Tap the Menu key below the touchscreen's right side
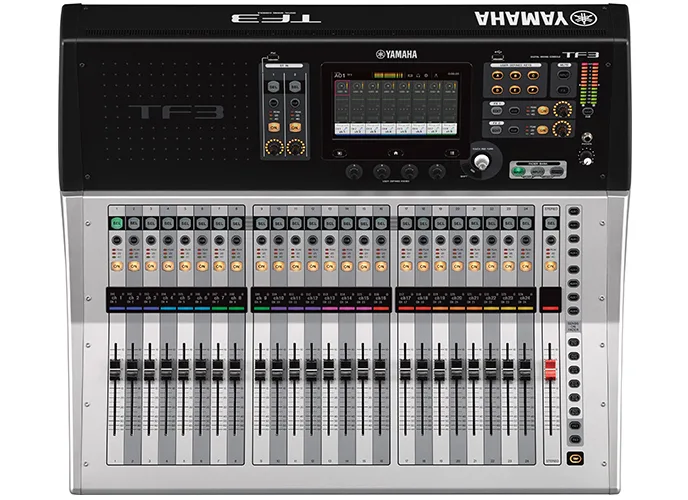688x500 pixels. [x=452, y=153]
